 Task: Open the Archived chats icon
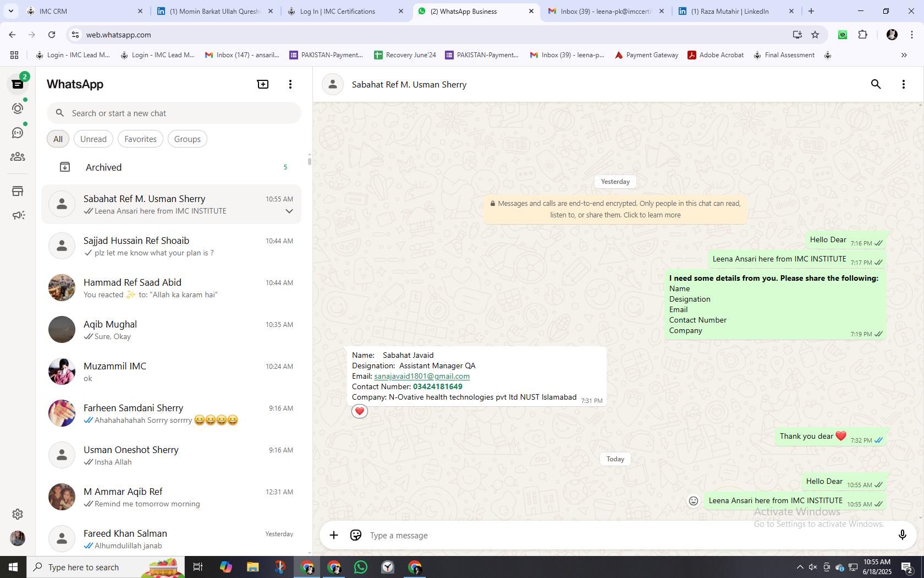point(65,167)
